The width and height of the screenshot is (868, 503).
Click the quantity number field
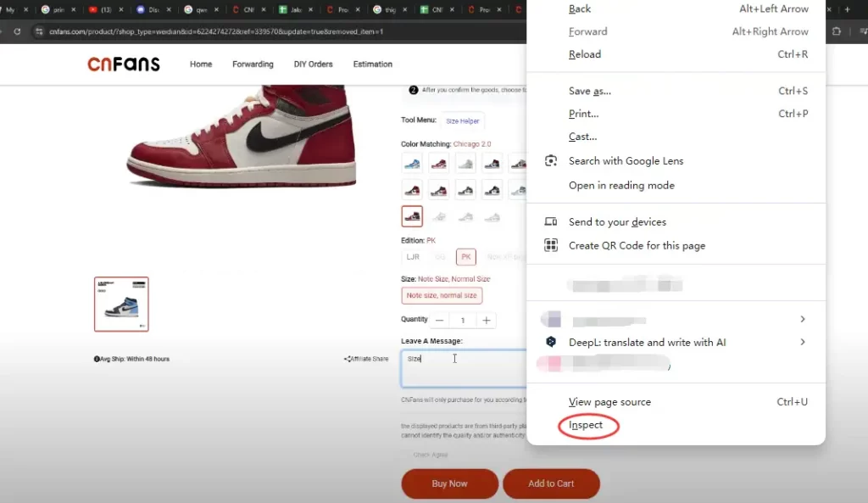click(463, 320)
